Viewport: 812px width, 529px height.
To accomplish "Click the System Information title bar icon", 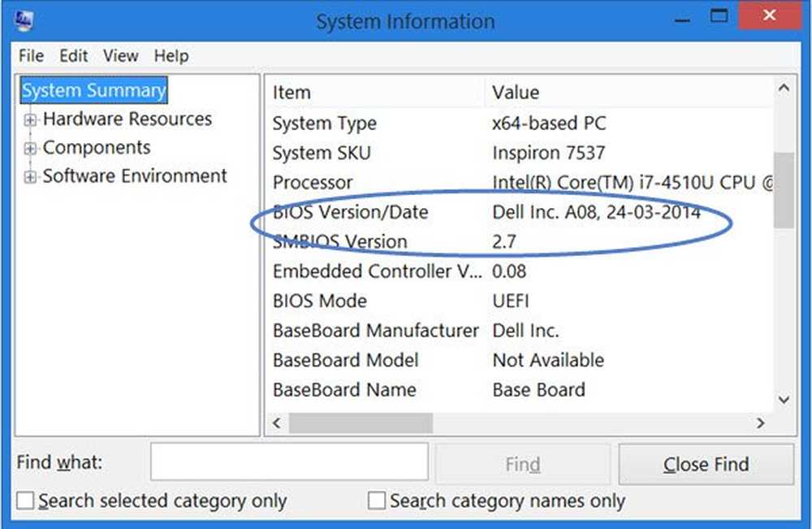I will [x=24, y=20].
